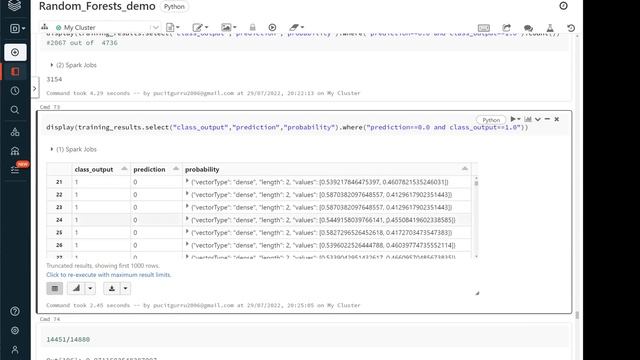Open the Databricks home logo

tap(15, 6)
